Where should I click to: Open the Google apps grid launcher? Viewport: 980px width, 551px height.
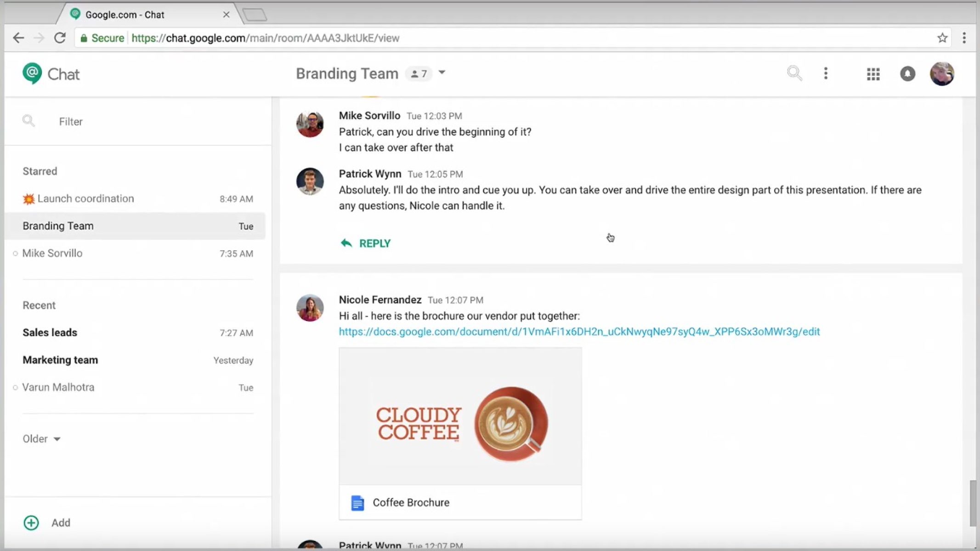[873, 74]
